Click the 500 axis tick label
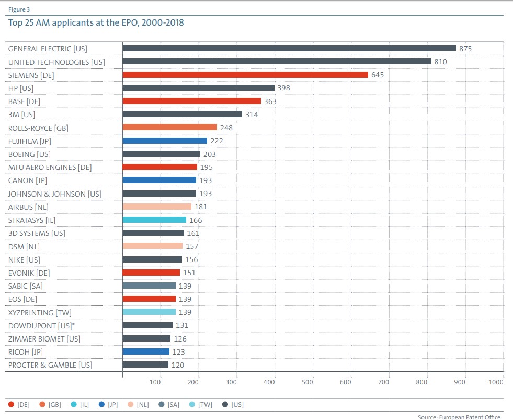The width and height of the screenshot is (513, 420). pyautogui.click(x=307, y=382)
